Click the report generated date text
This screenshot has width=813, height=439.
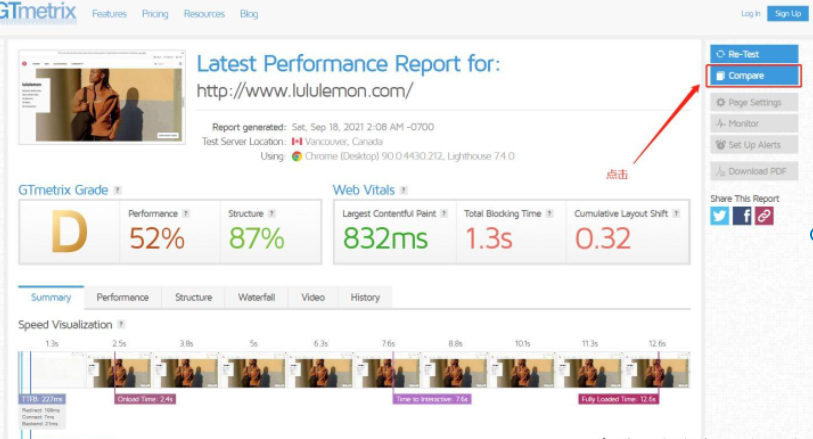362,127
